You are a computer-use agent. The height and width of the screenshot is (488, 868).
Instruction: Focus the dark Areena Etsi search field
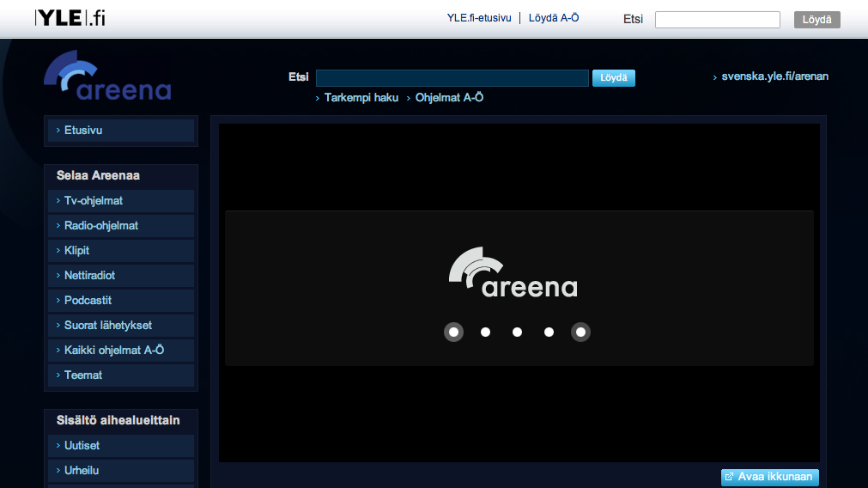pos(452,77)
